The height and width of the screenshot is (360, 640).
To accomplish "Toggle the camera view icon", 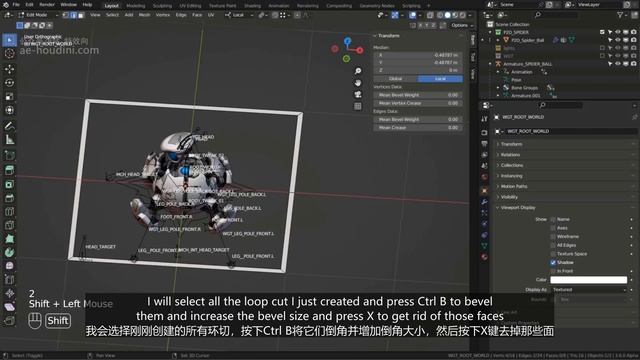I will coord(358,95).
